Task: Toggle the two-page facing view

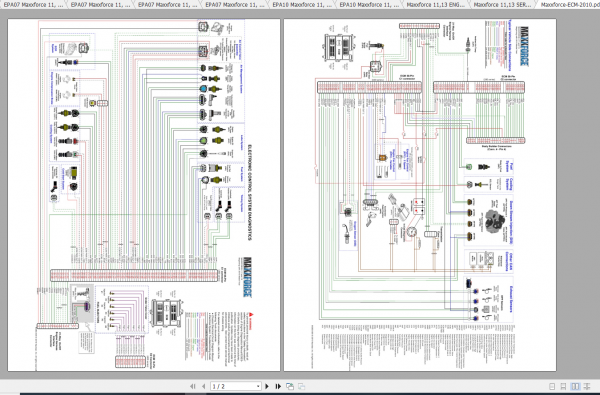Action: tap(575, 387)
